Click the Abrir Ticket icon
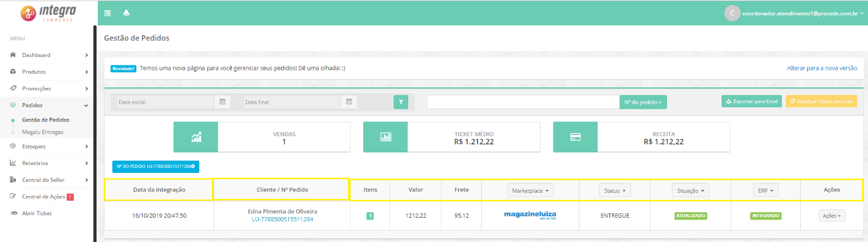Screen dimensions: 868x242 coord(13,213)
